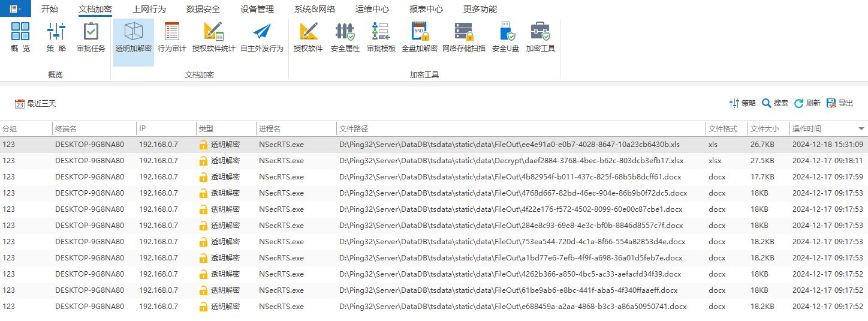Select the file path ending 4262b366...34f39.docx

(x=510, y=274)
